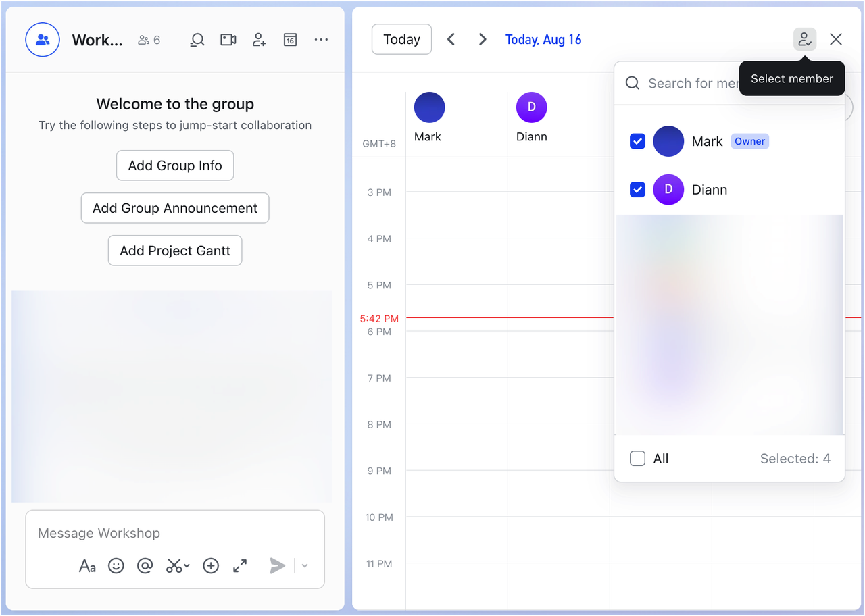Click Mark's avatar in calendar header
The height and width of the screenshot is (616, 865).
pos(429,107)
